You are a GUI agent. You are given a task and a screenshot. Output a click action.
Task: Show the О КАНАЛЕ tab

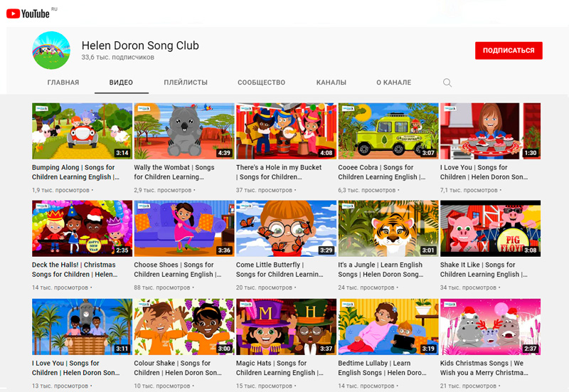point(393,83)
